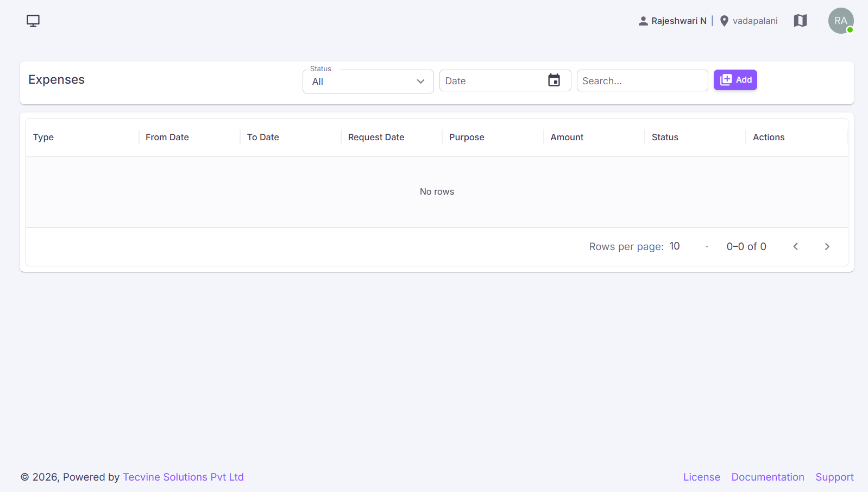Click the Search input box
The image size is (868, 492).
click(x=642, y=80)
